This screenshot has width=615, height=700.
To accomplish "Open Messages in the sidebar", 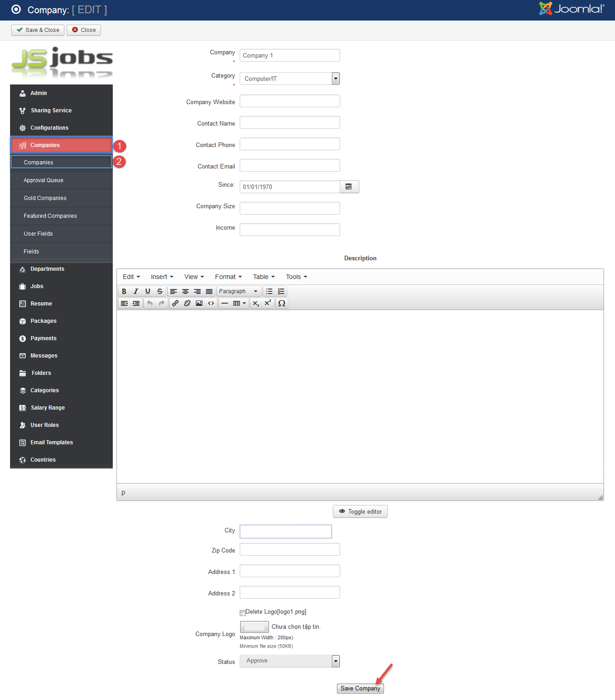I will click(61, 356).
